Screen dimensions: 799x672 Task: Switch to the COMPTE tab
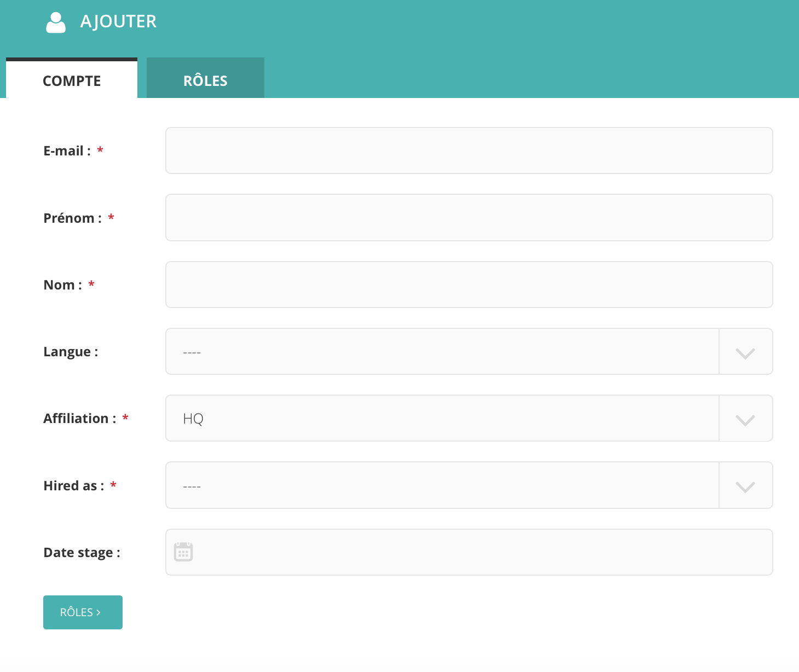point(72,80)
